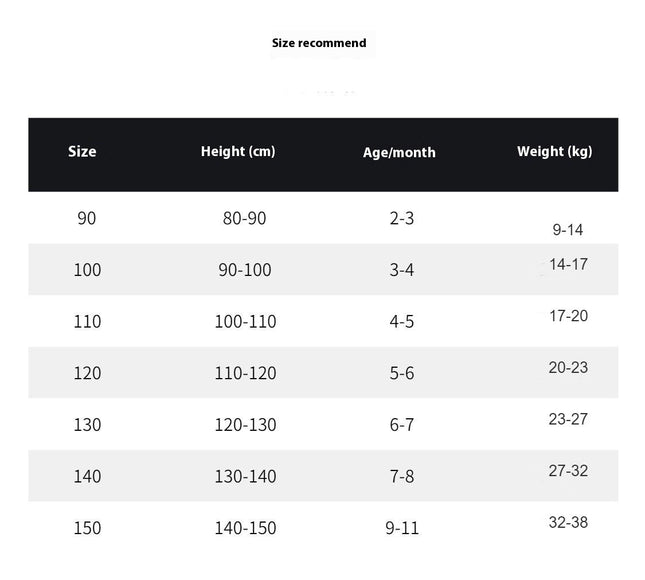This screenshot has height=580, width=645.
Task: Click the Size recommend title
Action: tap(319, 43)
